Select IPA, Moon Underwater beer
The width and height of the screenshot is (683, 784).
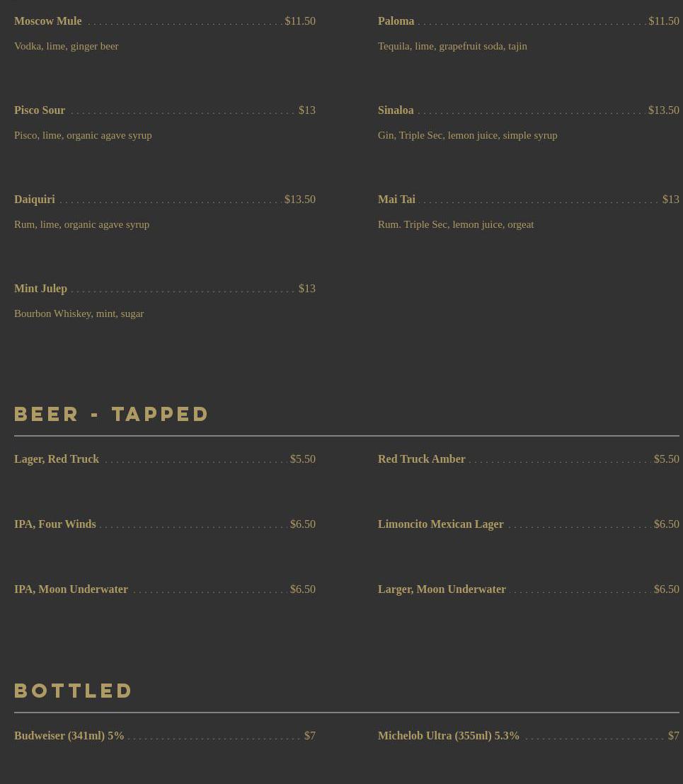click(71, 589)
